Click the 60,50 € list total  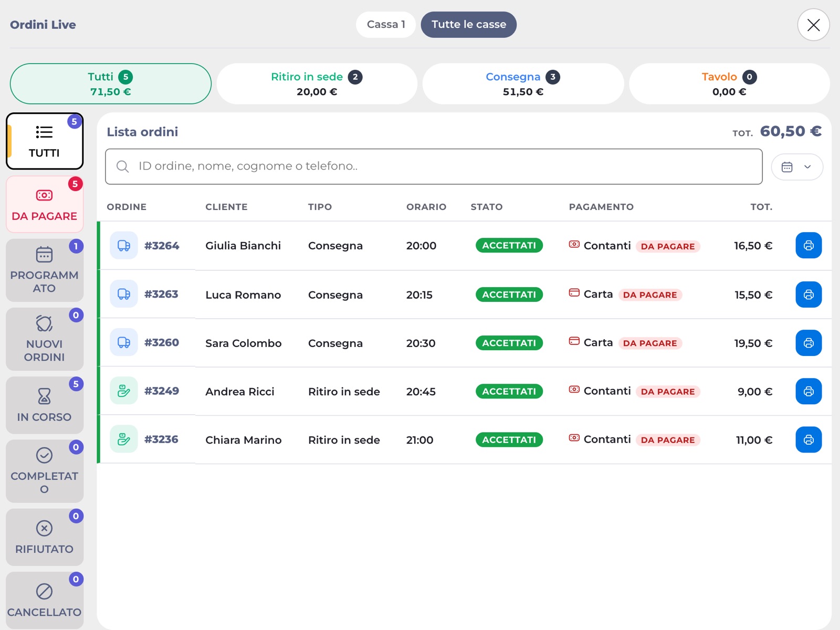click(791, 131)
